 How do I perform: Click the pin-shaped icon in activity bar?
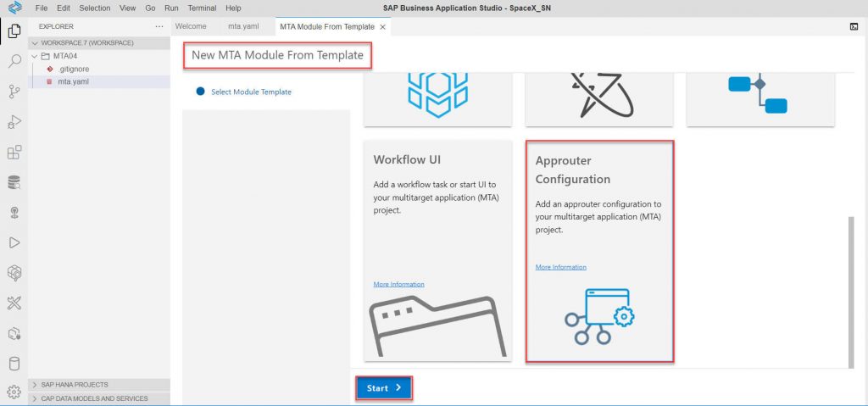click(14, 213)
